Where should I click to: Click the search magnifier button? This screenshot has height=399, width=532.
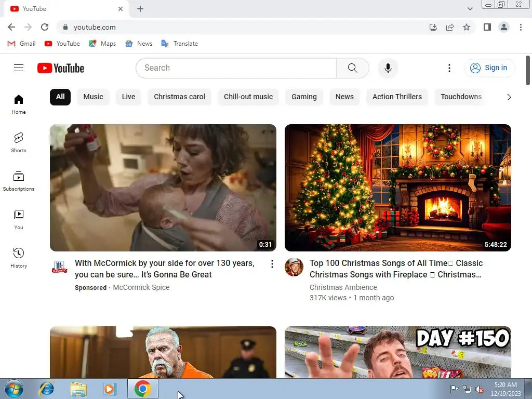click(353, 68)
